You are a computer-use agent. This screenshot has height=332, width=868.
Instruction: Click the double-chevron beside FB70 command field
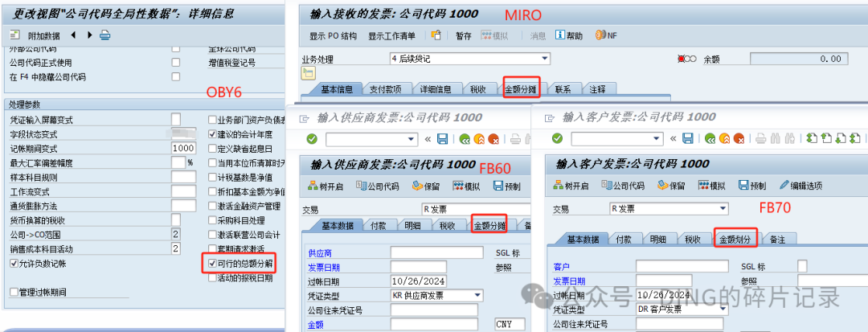(x=674, y=138)
